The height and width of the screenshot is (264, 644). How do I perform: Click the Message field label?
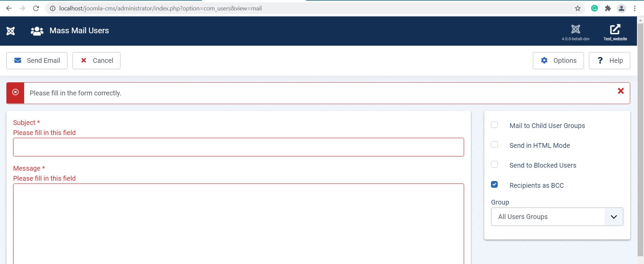point(29,168)
